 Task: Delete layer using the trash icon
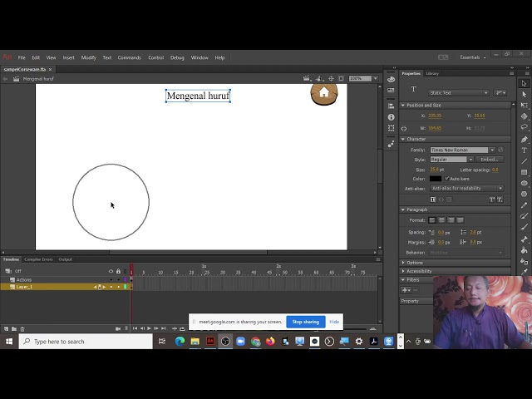coord(22,329)
